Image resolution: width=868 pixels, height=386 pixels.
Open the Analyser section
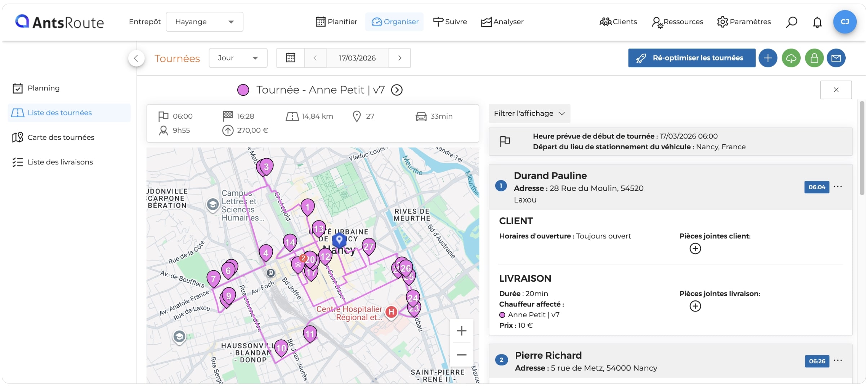coord(502,22)
